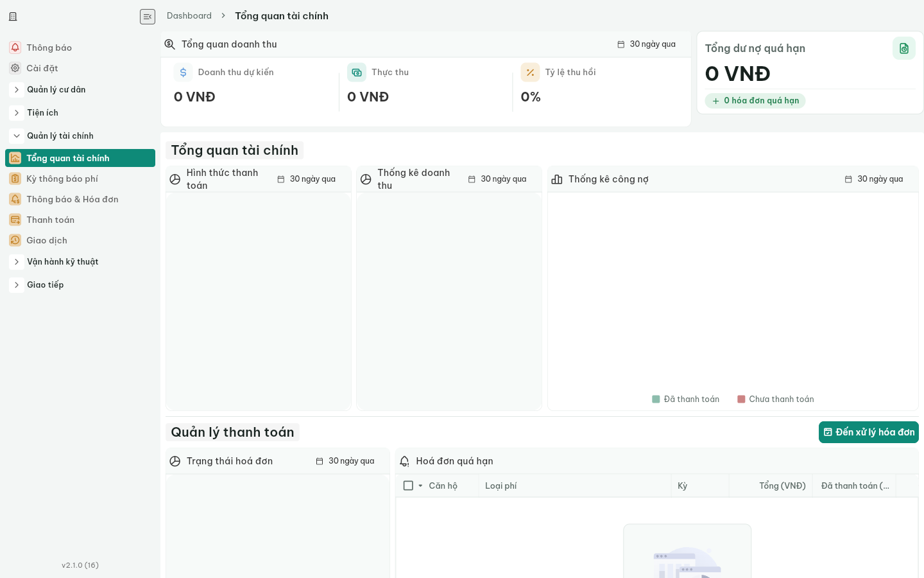The height and width of the screenshot is (578, 924).
Task: Click the Cài đặt gear icon
Action: [15, 68]
